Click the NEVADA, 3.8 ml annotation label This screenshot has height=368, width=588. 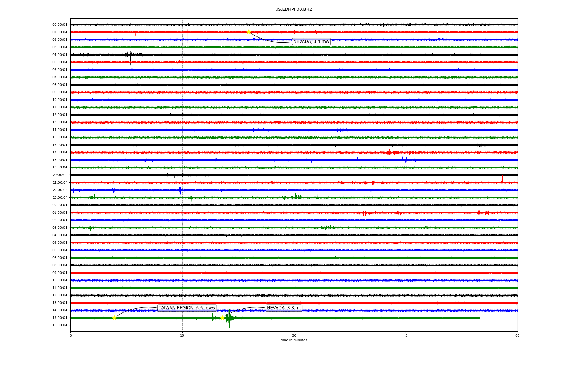pos(284,308)
